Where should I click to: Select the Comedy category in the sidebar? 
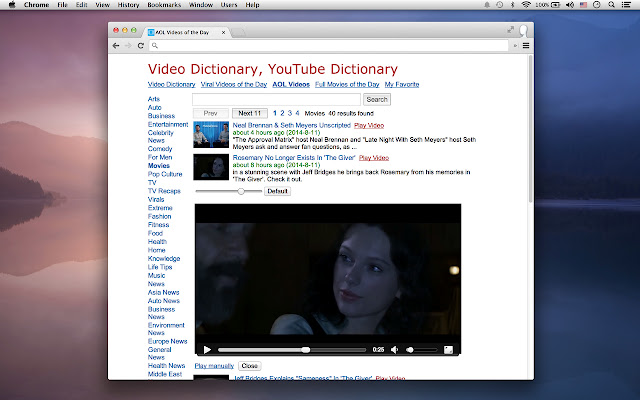click(x=160, y=149)
